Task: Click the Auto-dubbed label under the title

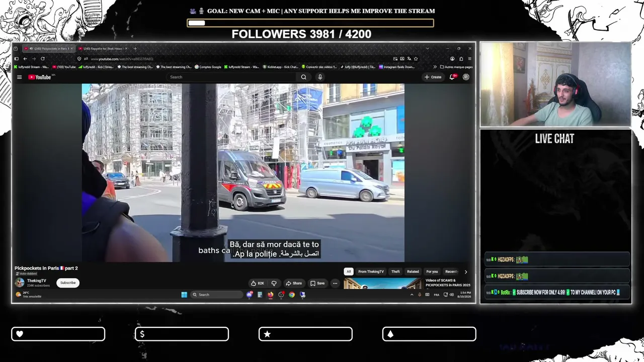Action: tap(26, 274)
